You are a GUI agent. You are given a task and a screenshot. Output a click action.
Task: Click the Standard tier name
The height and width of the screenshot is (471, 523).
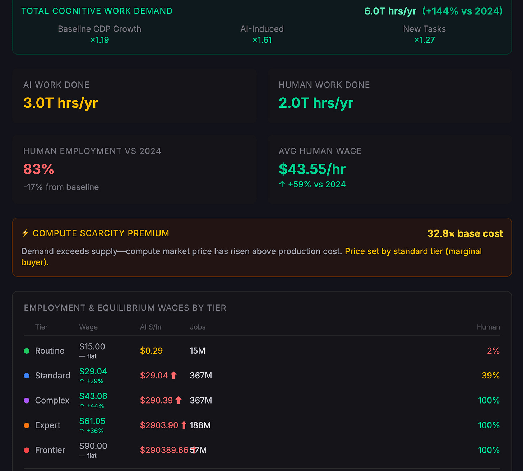(53, 376)
